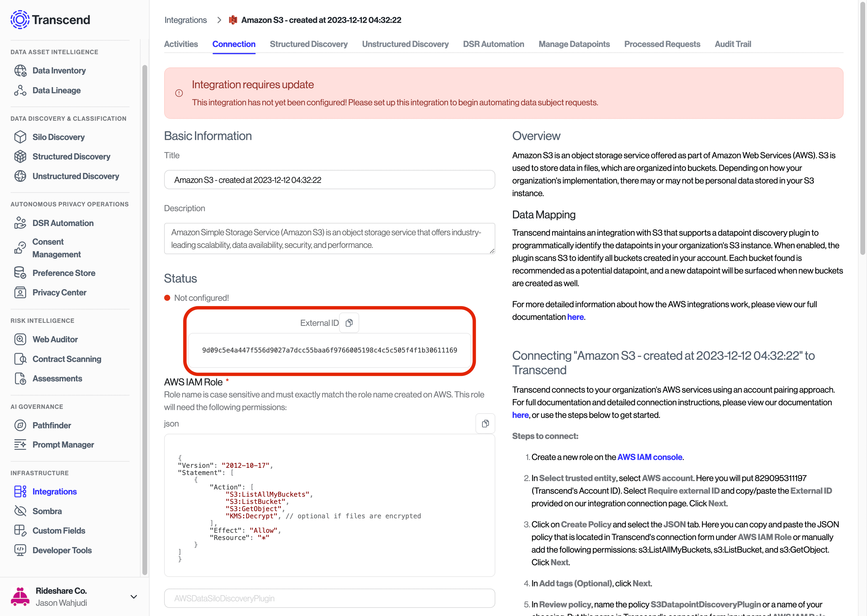Click the Consent Management icon
Screen dimensions: 867x616
[x=18, y=248]
